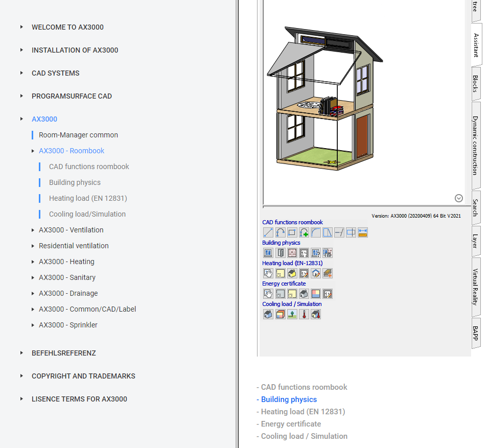
Task: Click the window with question mark icon
Action: point(316,253)
